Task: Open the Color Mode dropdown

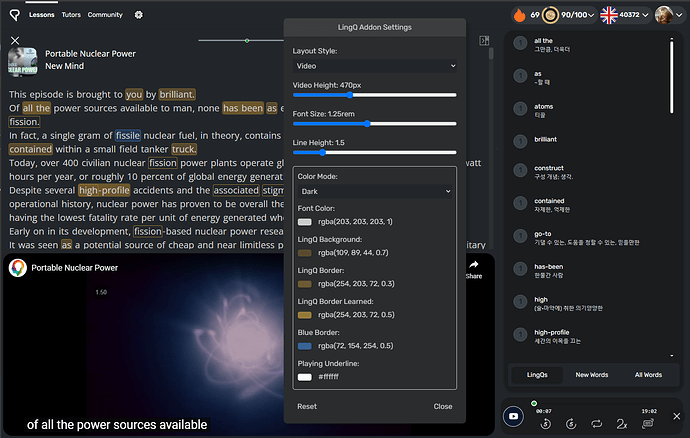Action: pos(375,191)
